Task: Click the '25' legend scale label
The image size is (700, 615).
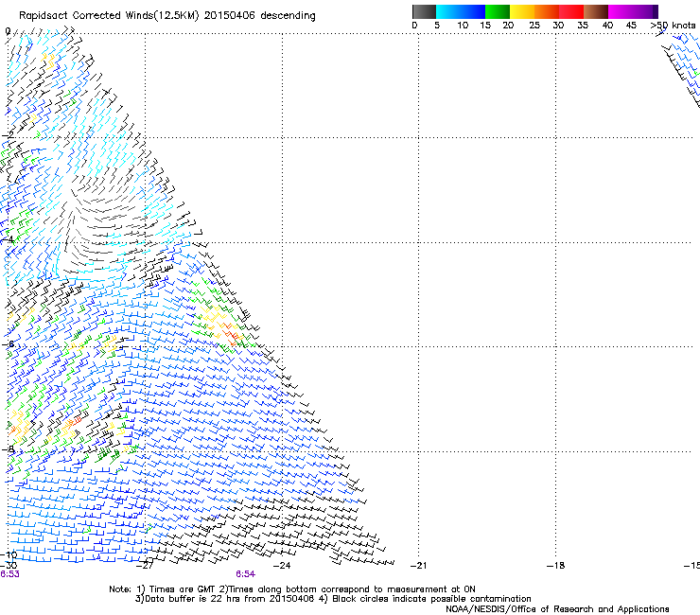Action: coord(534,26)
